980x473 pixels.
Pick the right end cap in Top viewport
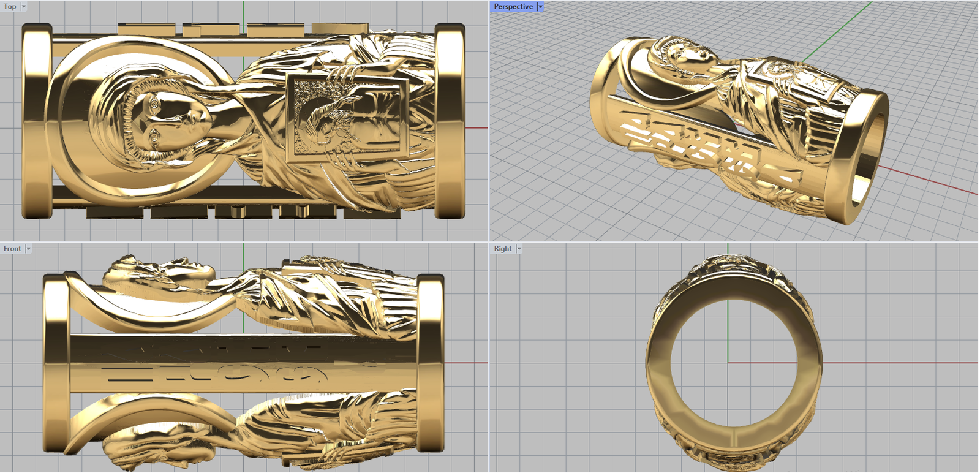pyautogui.click(x=450, y=121)
